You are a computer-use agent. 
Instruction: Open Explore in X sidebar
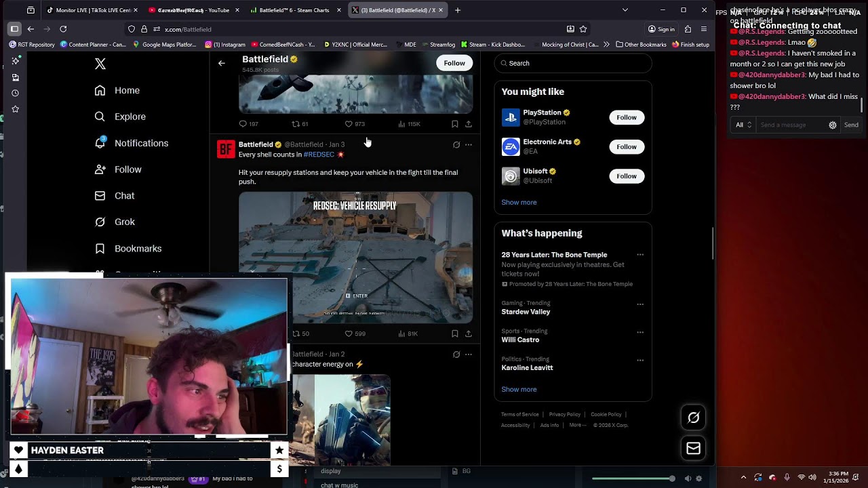pos(120,117)
